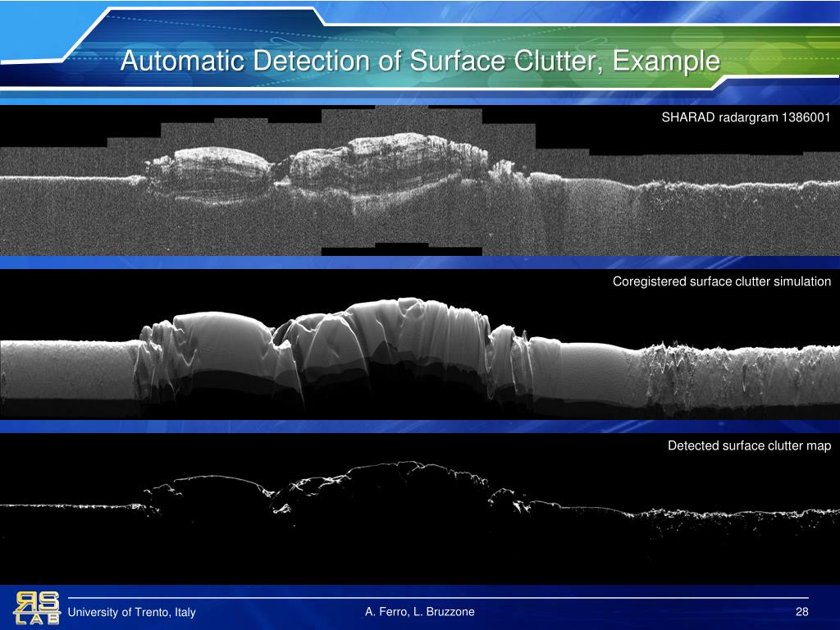Click the slide number 28

pyautogui.click(x=801, y=611)
